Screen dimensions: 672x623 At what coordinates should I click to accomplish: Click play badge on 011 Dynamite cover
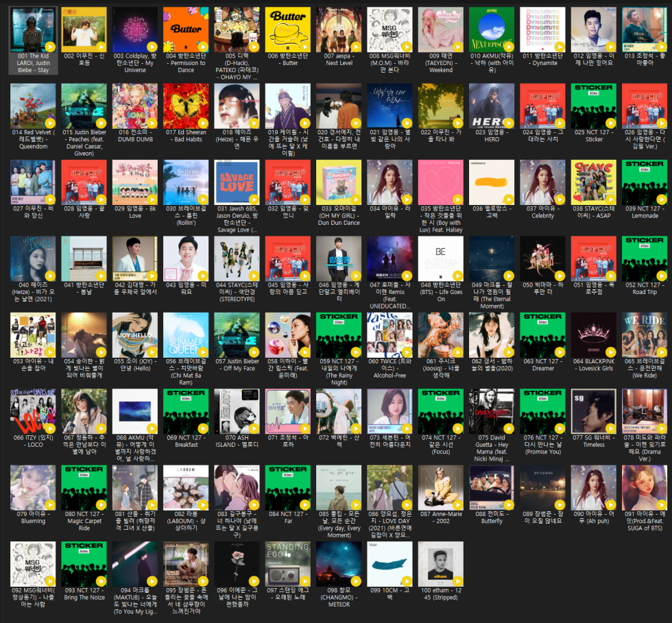560,47
